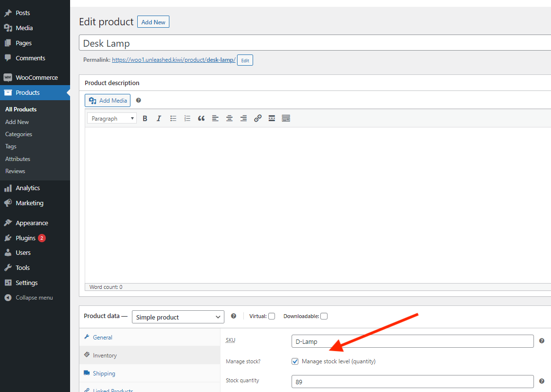Click the insert link icon

pos(257,118)
